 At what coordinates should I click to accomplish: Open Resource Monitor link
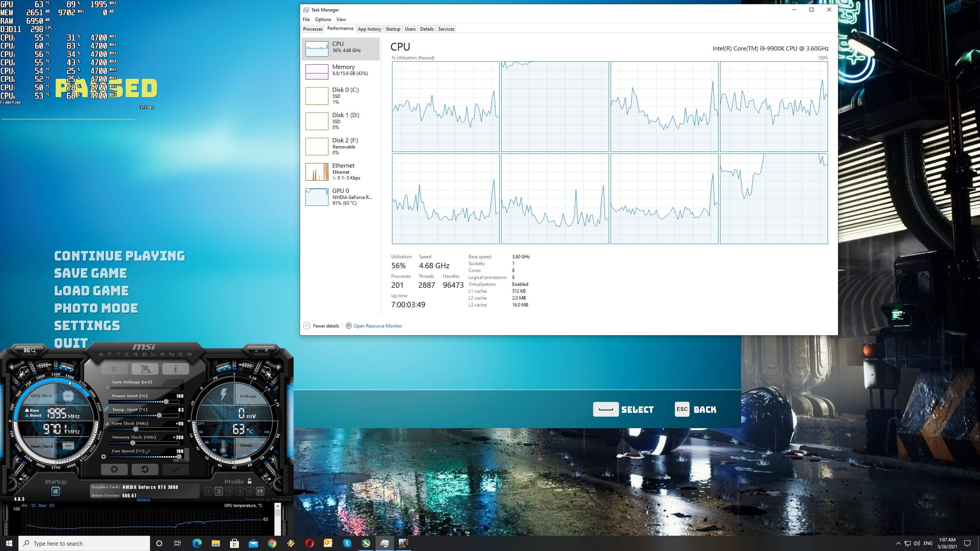(377, 326)
